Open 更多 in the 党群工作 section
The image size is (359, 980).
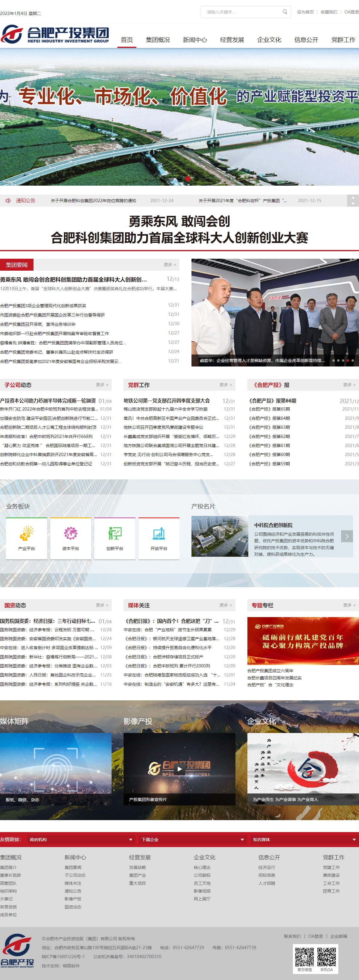click(x=226, y=385)
